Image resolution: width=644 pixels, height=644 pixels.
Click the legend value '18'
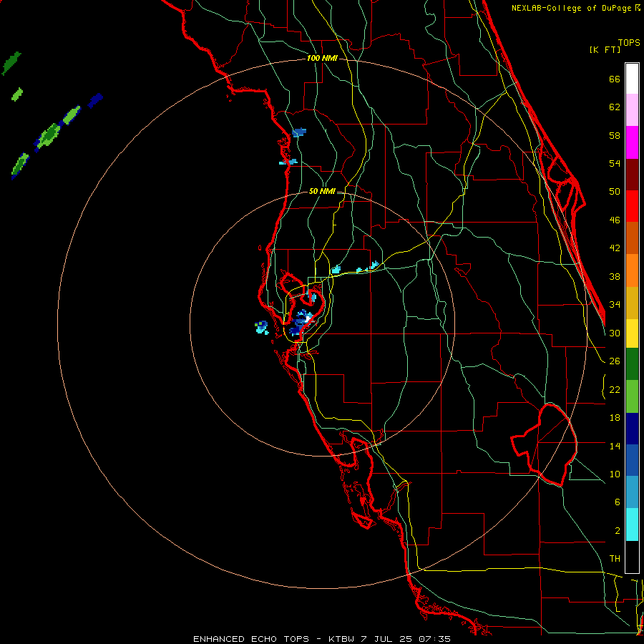pos(615,418)
